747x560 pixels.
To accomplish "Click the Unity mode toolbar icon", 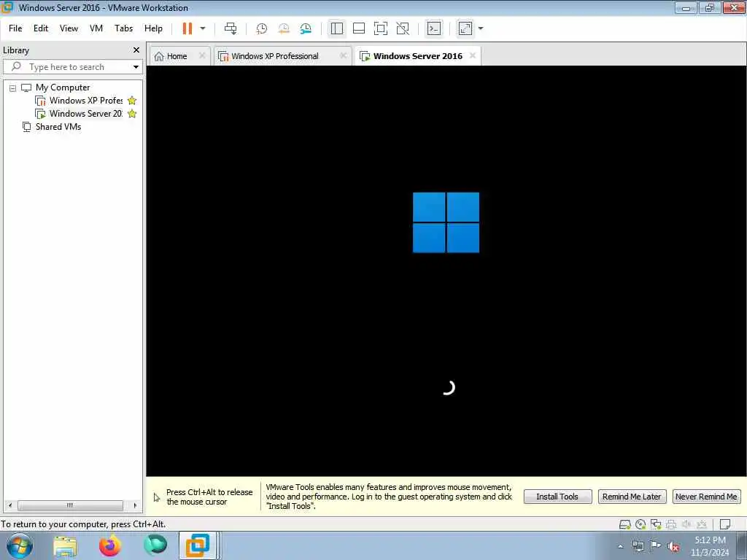I will [403, 28].
